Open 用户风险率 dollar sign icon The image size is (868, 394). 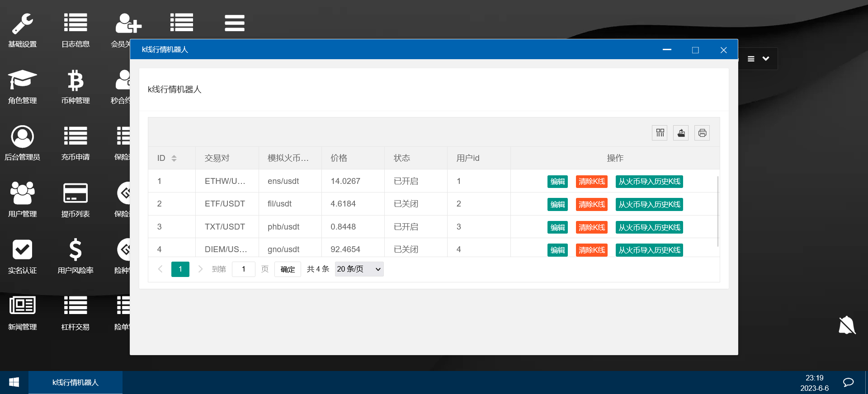point(75,250)
